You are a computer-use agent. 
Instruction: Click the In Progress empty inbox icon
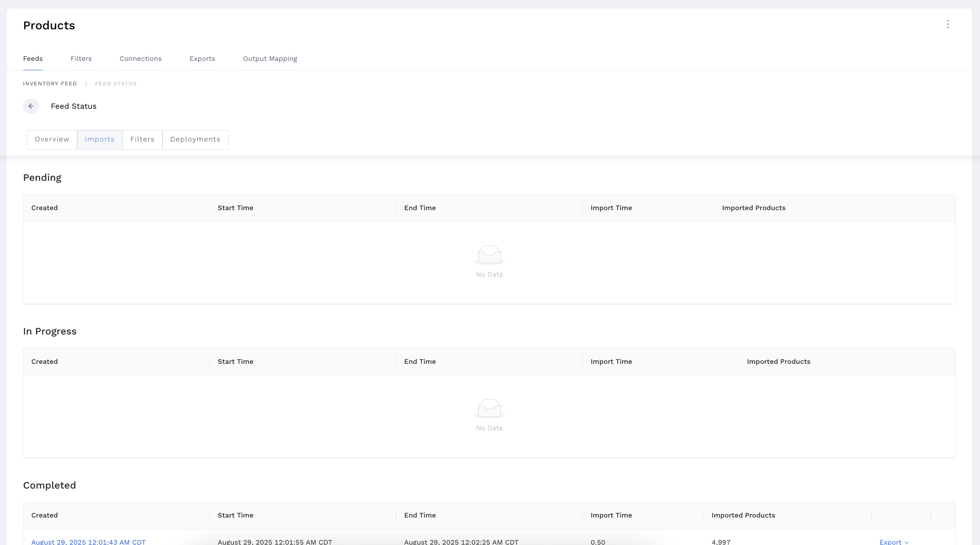point(489,408)
